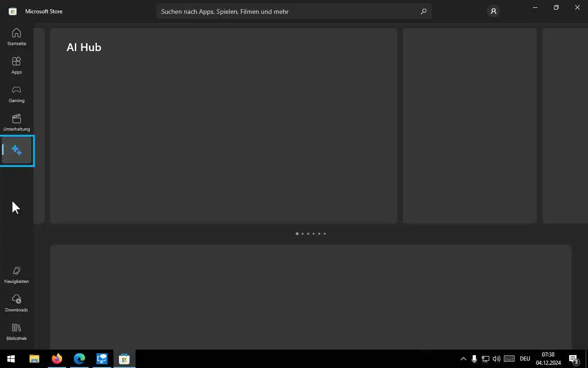This screenshot has width=588, height=368.
Task: Click the Microsoft Store logo in title bar
Action: click(13, 11)
